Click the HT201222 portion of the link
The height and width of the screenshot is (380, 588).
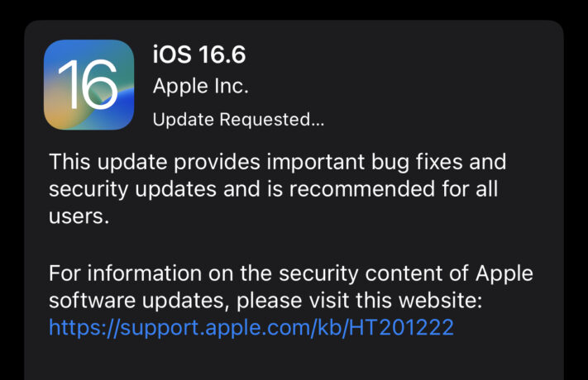click(401, 327)
